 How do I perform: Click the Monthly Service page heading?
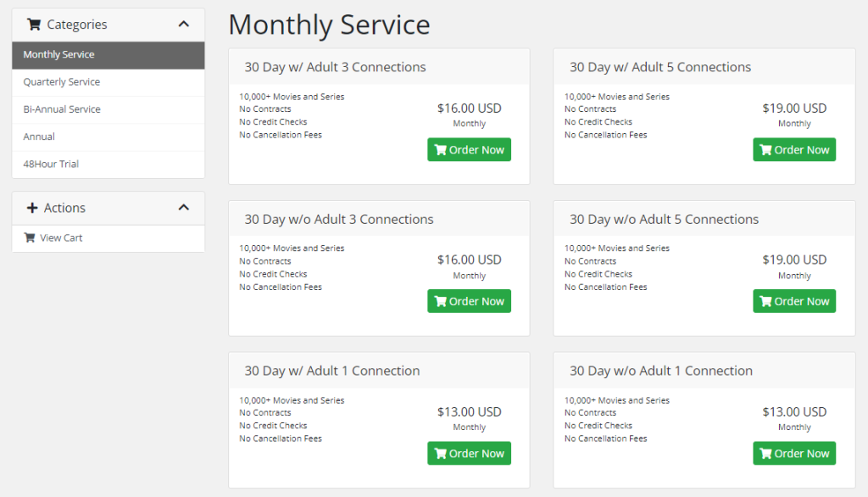tap(329, 25)
